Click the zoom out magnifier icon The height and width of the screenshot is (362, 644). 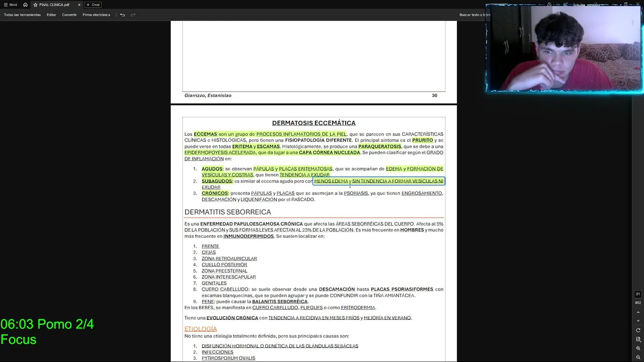pos(638,357)
